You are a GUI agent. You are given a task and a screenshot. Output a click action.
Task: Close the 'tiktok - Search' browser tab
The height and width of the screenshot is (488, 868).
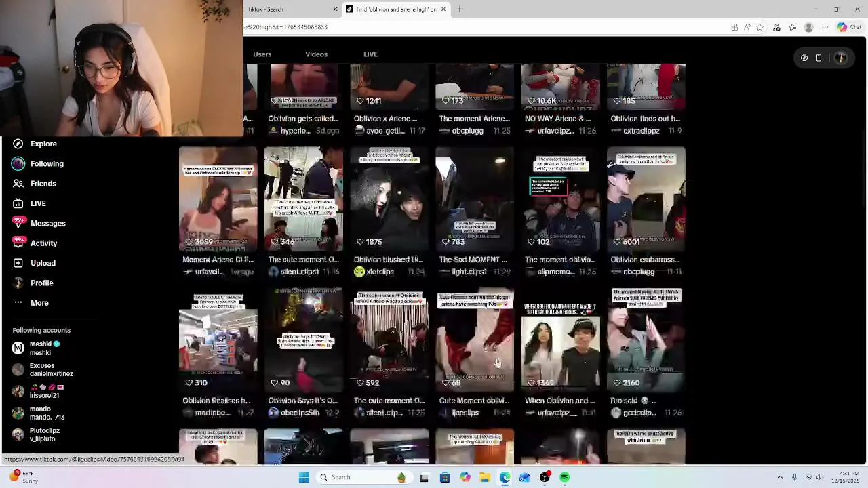point(335,9)
